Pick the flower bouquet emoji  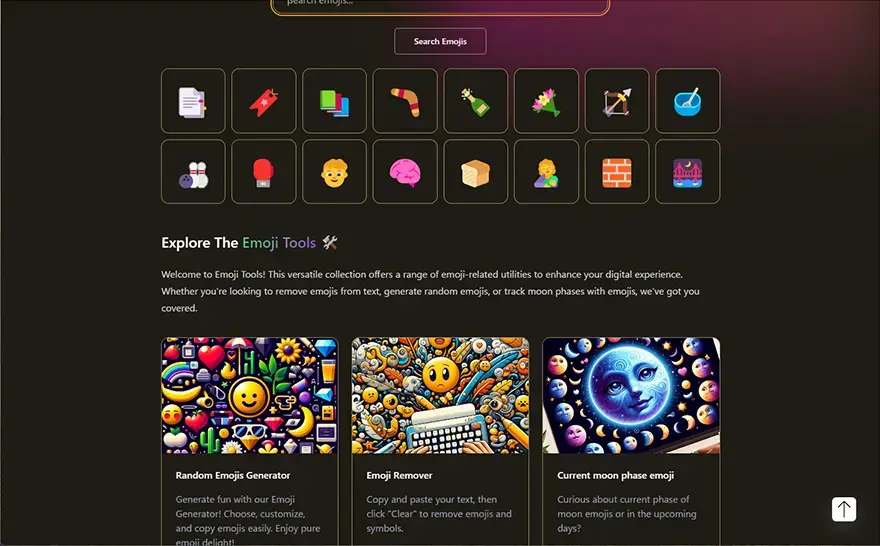546,101
